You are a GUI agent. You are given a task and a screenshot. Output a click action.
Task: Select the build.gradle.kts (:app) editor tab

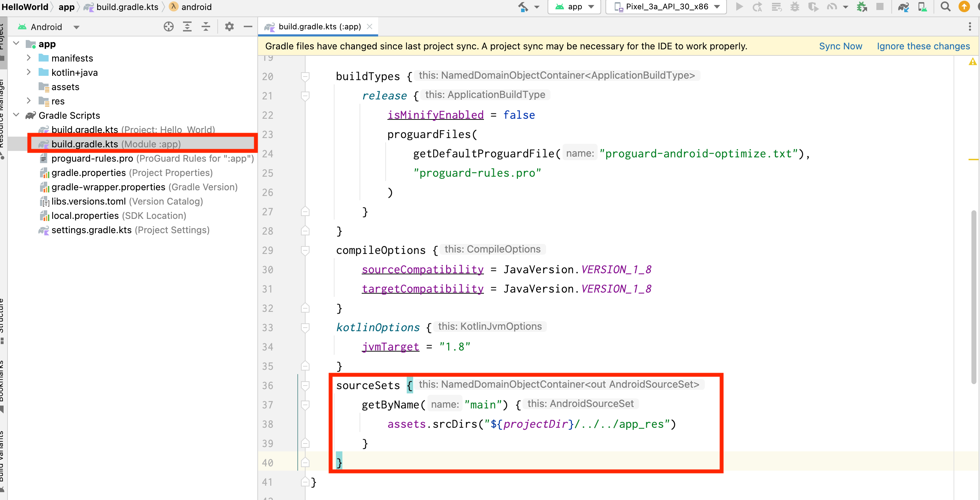pyautogui.click(x=319, y=27)
